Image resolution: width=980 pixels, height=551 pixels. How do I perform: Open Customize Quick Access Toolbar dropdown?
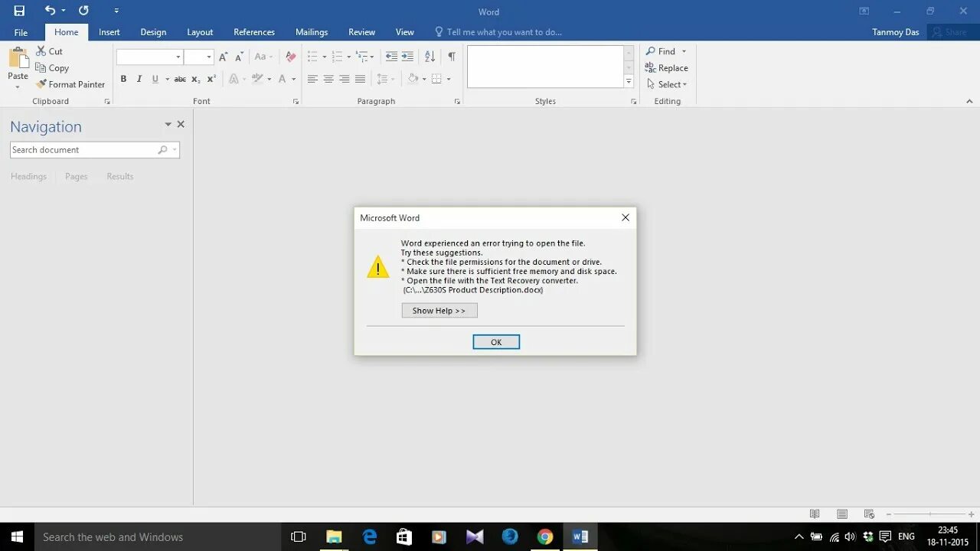(x=116, y=11)
